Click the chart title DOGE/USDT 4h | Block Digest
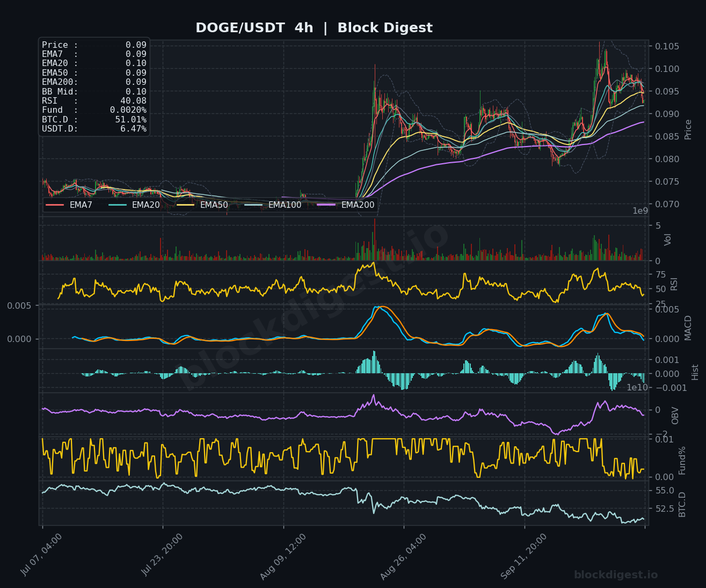 314,28
